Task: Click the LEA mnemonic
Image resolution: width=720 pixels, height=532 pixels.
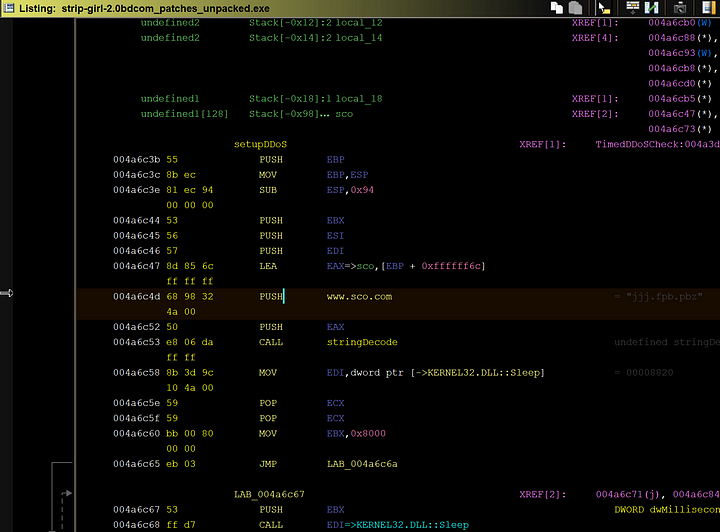Action: click(268, 266)
